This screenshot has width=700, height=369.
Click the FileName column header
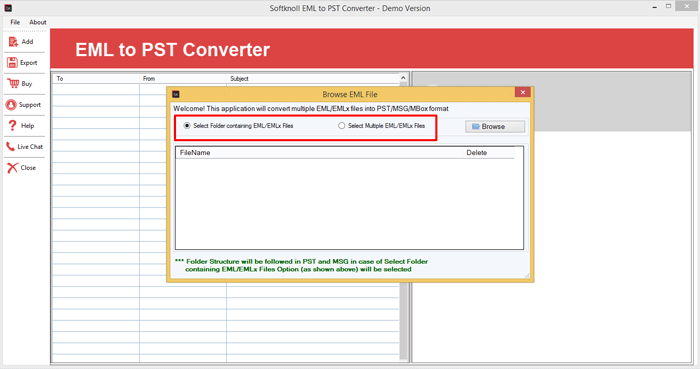319,153
